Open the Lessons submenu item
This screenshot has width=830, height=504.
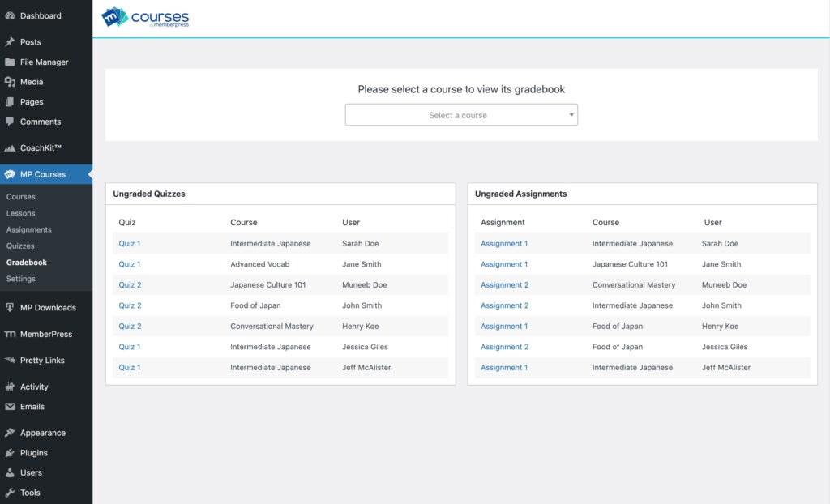coord(20,214)
